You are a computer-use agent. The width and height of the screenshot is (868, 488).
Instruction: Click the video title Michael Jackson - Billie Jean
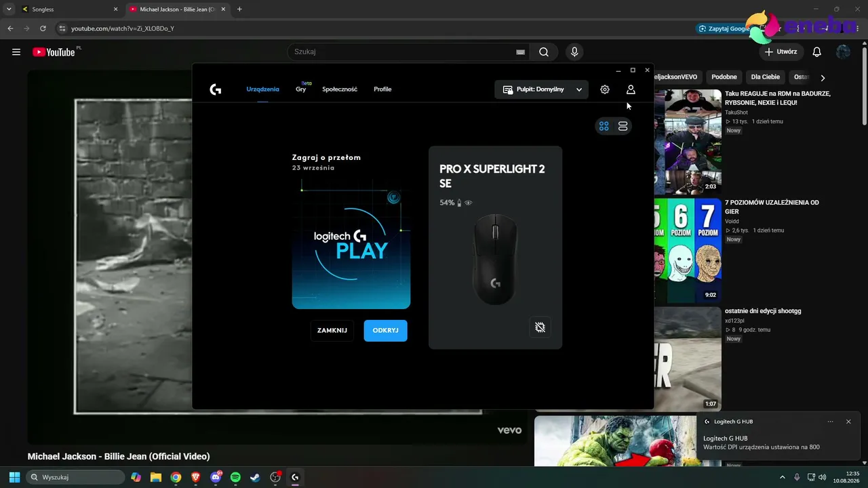coord(119,457)
